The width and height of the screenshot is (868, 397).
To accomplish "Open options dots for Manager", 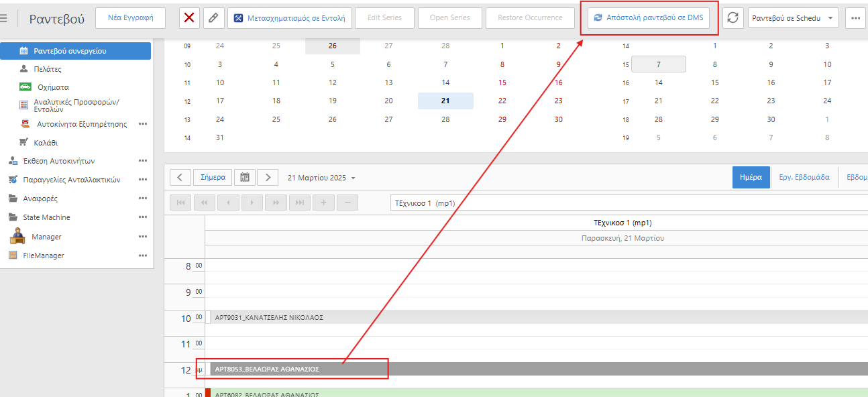I will 142,237.
